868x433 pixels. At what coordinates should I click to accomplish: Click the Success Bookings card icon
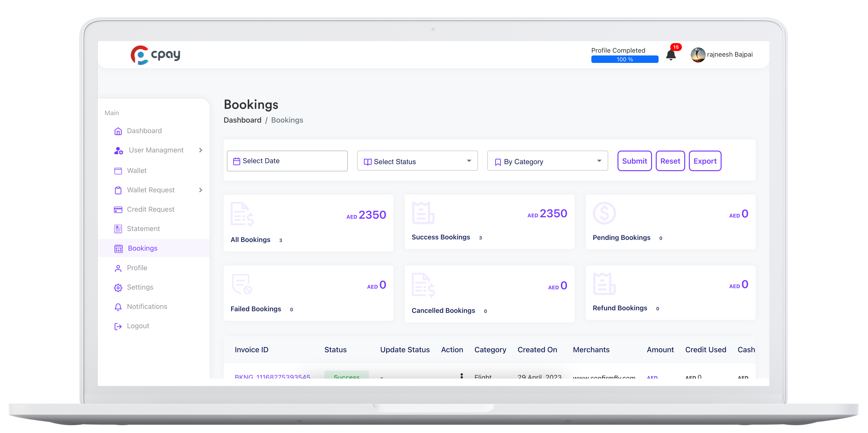click(423, 213)
